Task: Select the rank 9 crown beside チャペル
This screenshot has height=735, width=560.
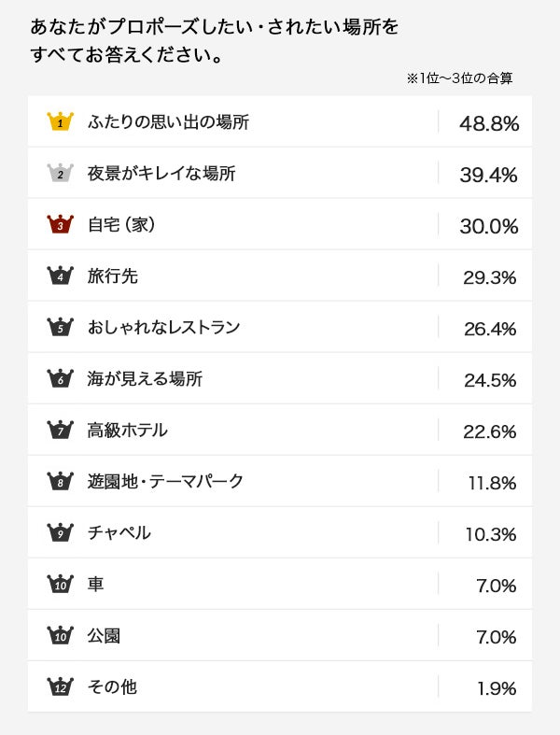Action: click(x=60, y=532)
